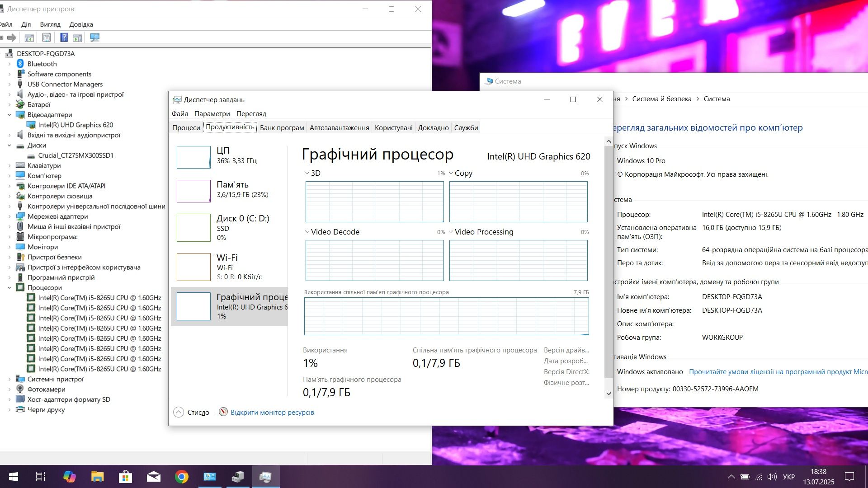Viewport: 868px width, 488px height.
Task: Select the Bluetooth icon in the device tree
Action: coord(20,64)
